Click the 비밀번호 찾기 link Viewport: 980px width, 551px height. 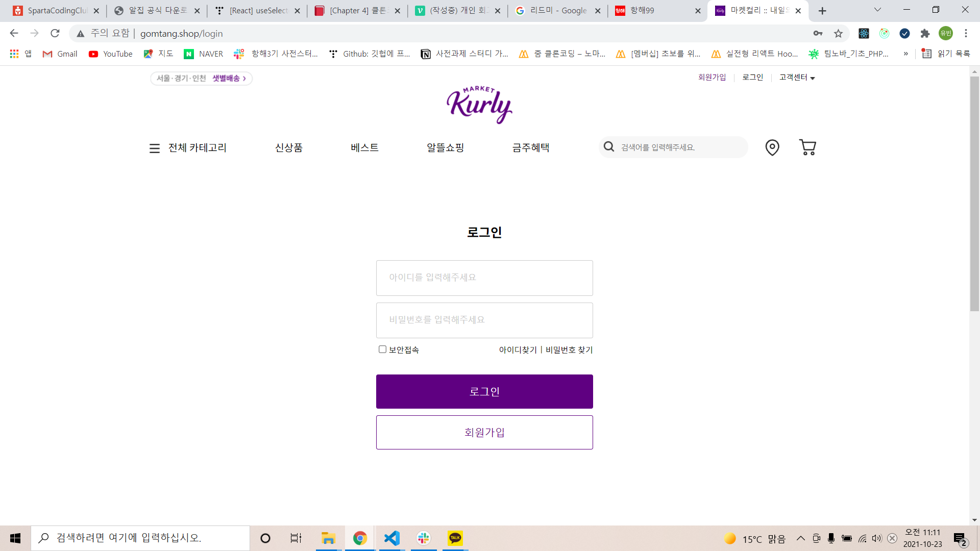(x=569, y=350)
